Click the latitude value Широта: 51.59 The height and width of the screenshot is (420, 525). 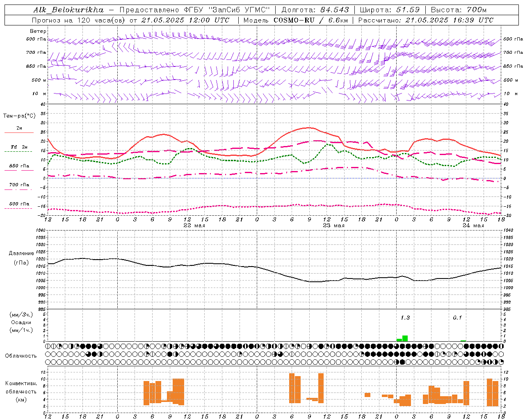pyautogui.click(x=390, y=10)
